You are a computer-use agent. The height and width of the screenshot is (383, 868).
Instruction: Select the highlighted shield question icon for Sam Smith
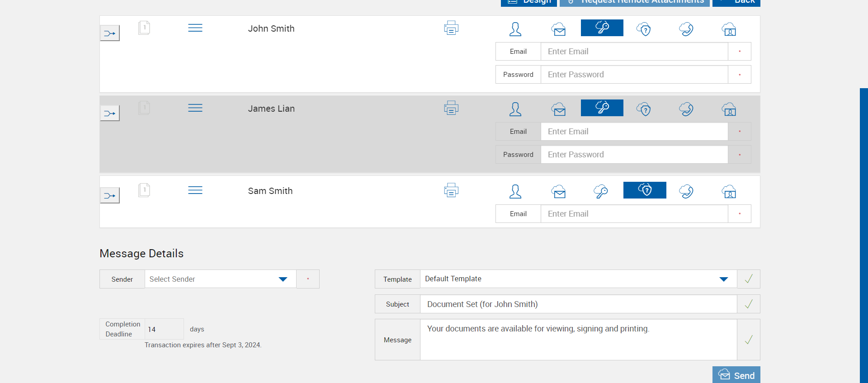click(x=645, y=190)
